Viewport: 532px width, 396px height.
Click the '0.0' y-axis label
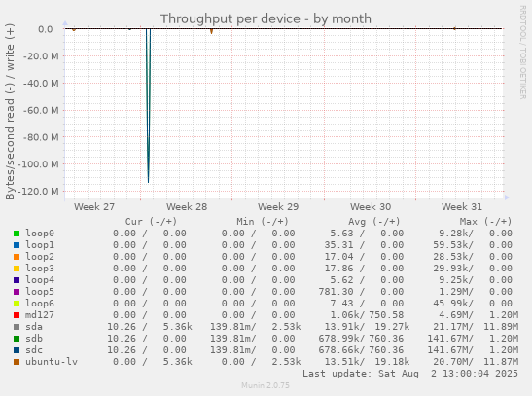click(x=46, y=29)
